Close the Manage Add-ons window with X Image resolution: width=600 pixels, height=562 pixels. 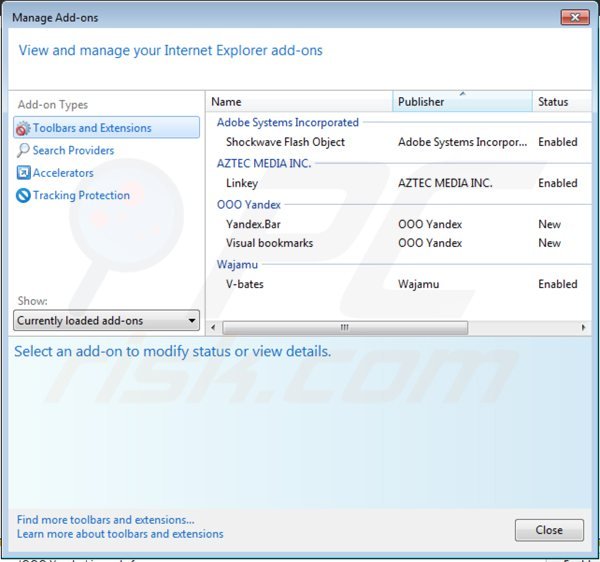575,17
